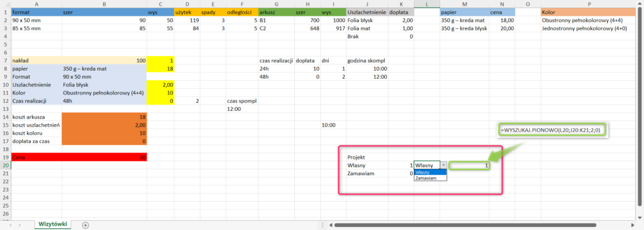Choose Własny option in dropdown list

click(x=430, y=173)
